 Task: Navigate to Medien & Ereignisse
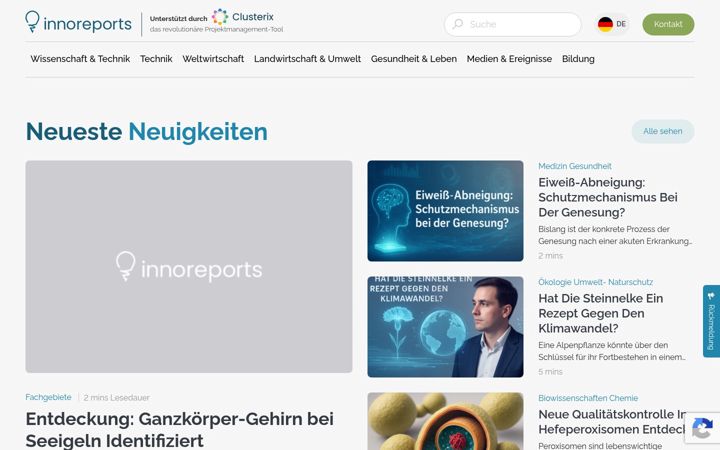509,59
